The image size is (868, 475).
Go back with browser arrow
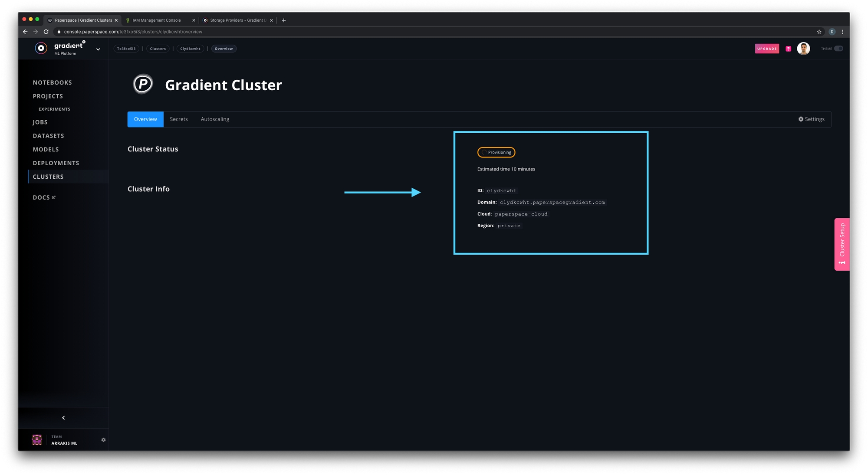click(25, 32)
